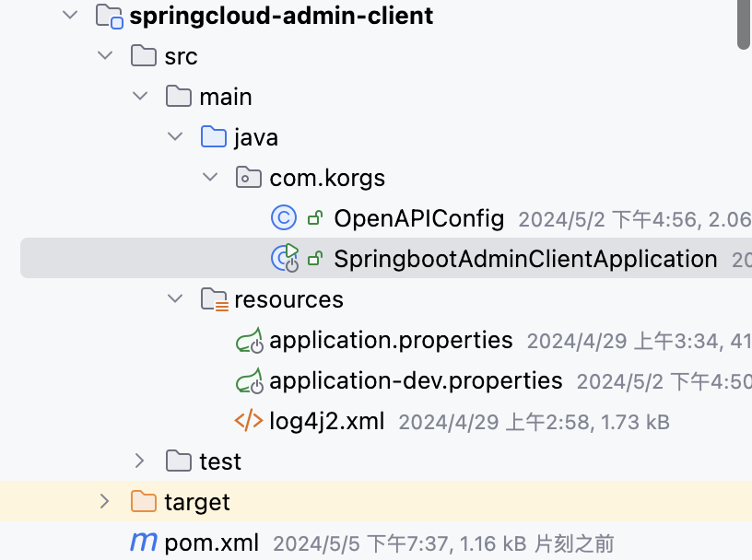Toggle the lock badge on OpenAPIConfig
The image size is (752, 560).
pyautogui.click(x=313, y=218)
